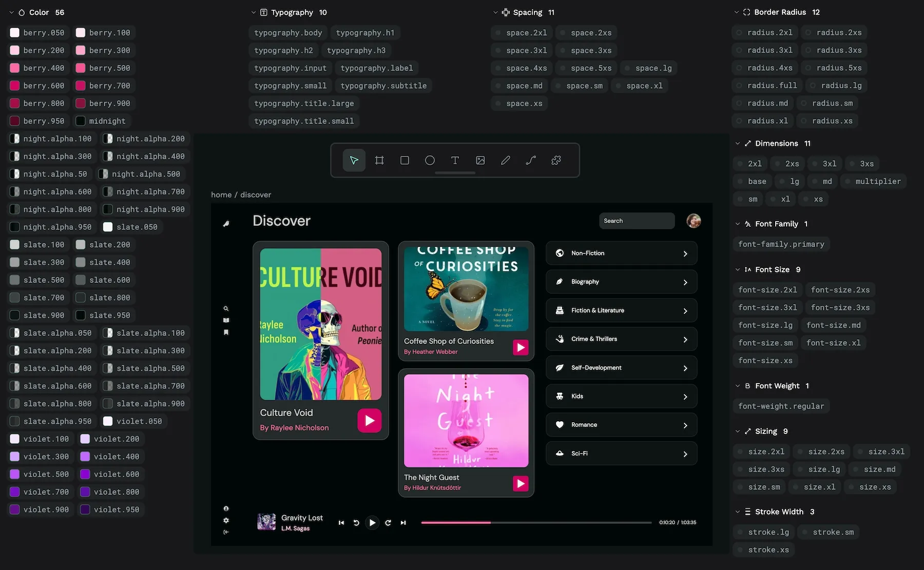The height and width of the screenshot is (570, 924).
Task: Click the typography.h1 token
Action: coord(365,33)
